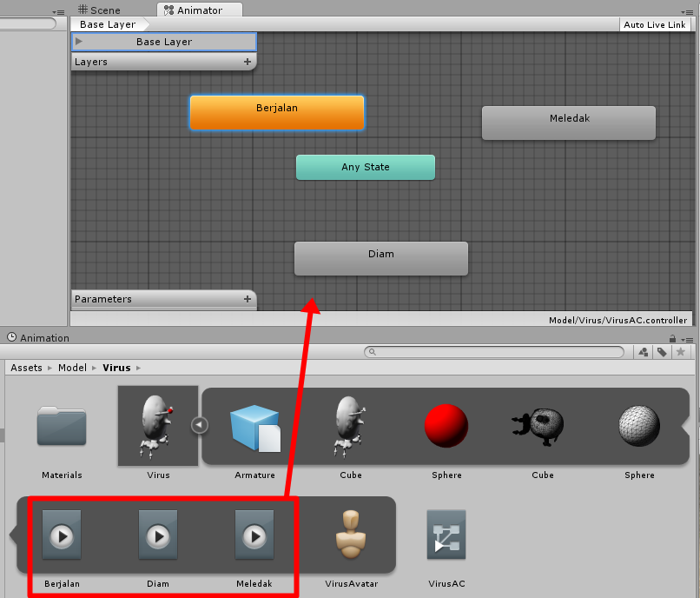Select the Berjalan animation clip

[x=62, y=535]
